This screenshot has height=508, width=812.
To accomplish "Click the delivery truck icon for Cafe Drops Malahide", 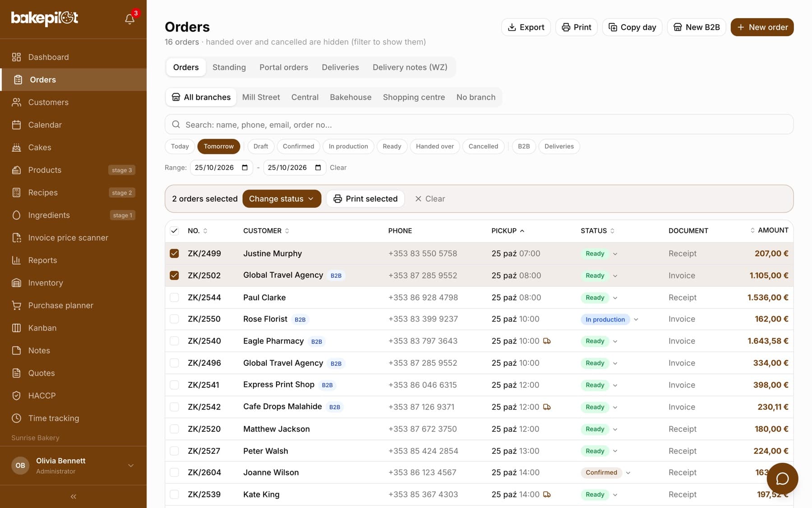I will [x=547, y=407].
